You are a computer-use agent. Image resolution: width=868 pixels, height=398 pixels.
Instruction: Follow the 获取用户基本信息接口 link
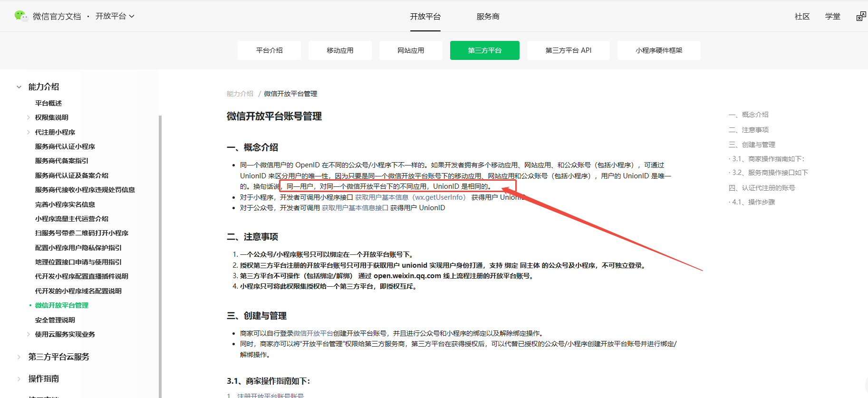pyautogui.click(x=355, y=208)
